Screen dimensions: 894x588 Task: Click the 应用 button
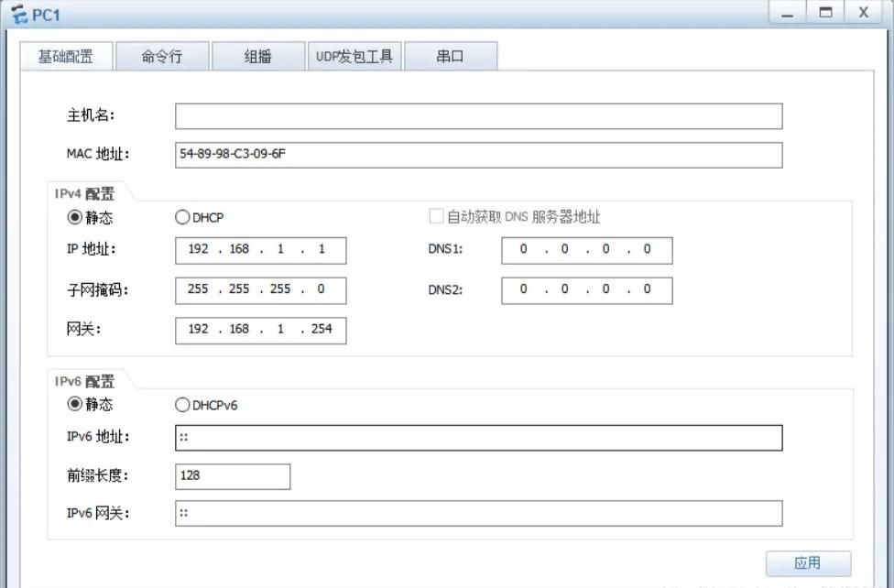(808, 563)
